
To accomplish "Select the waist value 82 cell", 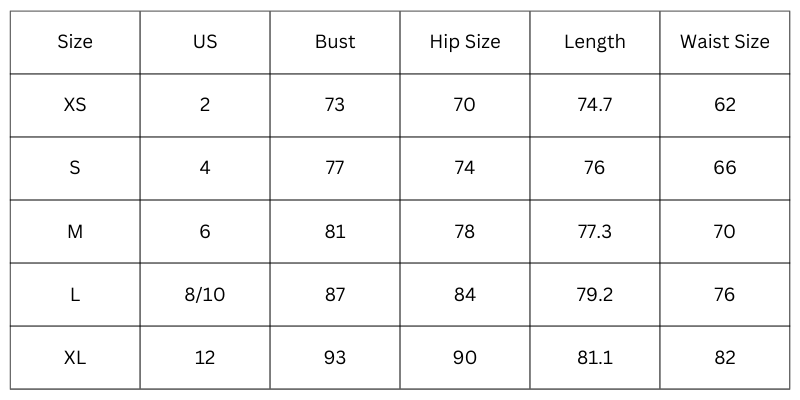I will (725, 358).
